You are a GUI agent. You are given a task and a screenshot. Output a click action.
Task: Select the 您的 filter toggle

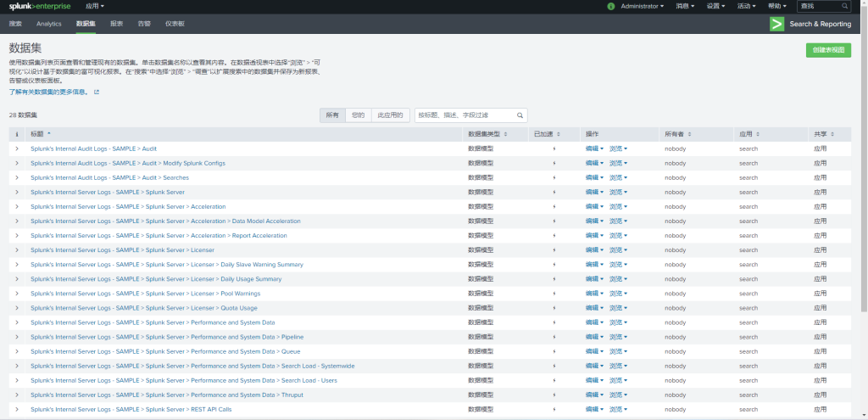(359, 115)
